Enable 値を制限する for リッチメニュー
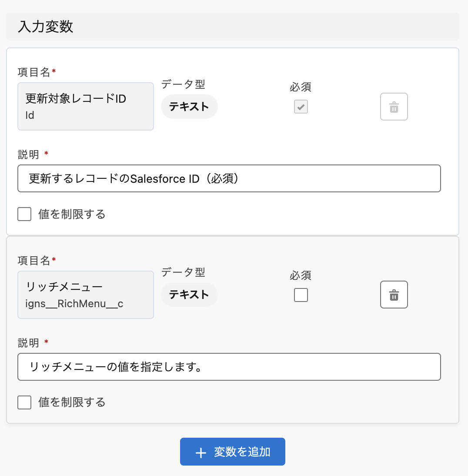Screen dimensions: 468x476 click(x=24, y=402)
